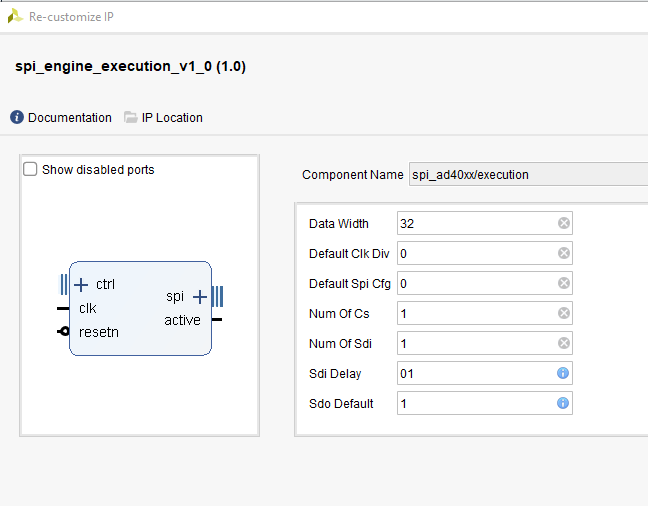Enable Show disabled ports checkbox
The height and width of the screenshot is (506, 648).
[31, 170]
